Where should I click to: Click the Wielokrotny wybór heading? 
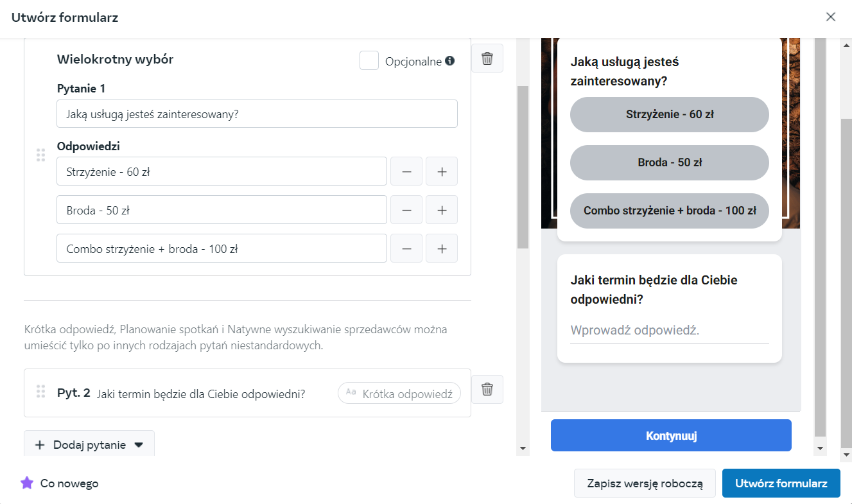(x=115, y=60)
